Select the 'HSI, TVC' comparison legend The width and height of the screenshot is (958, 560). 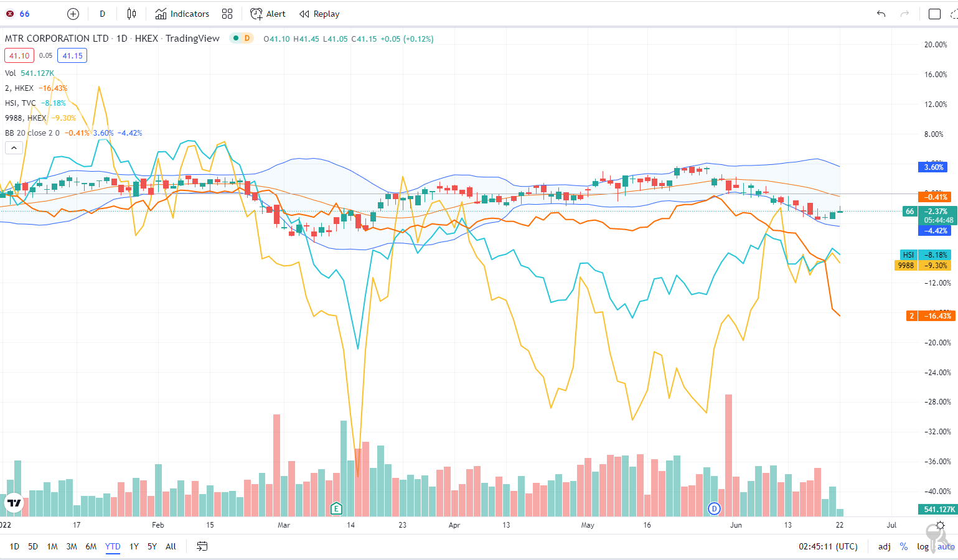click(35, 103)
